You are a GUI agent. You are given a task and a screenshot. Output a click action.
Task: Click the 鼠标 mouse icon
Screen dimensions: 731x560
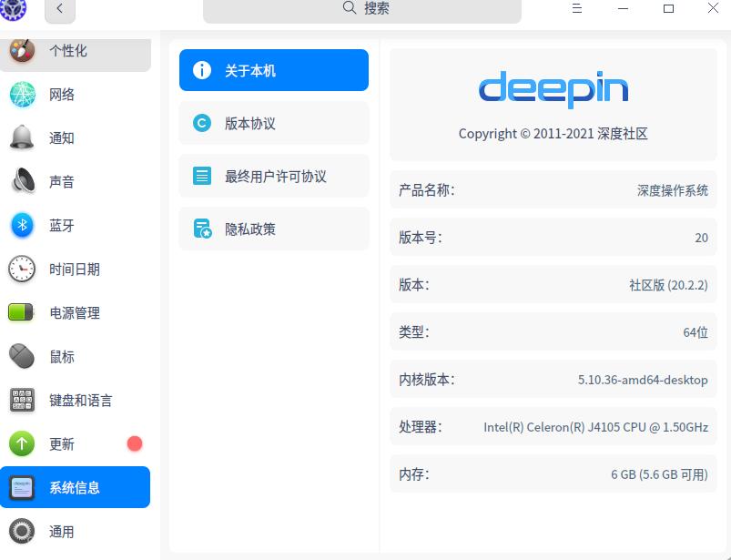tap(22, 356)
